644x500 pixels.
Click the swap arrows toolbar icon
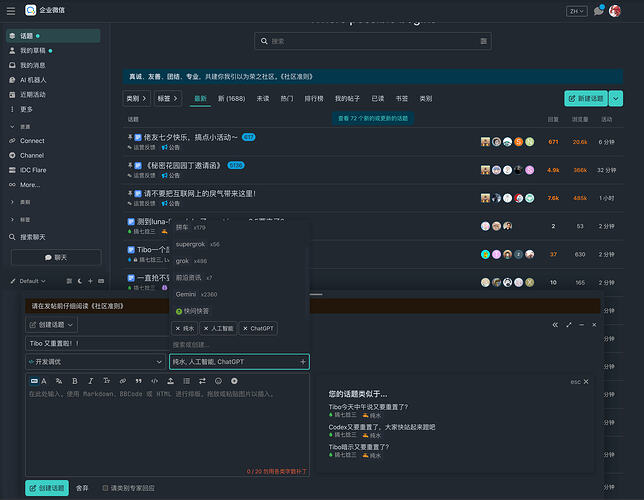pyautogui.click(x=202, y=381)
